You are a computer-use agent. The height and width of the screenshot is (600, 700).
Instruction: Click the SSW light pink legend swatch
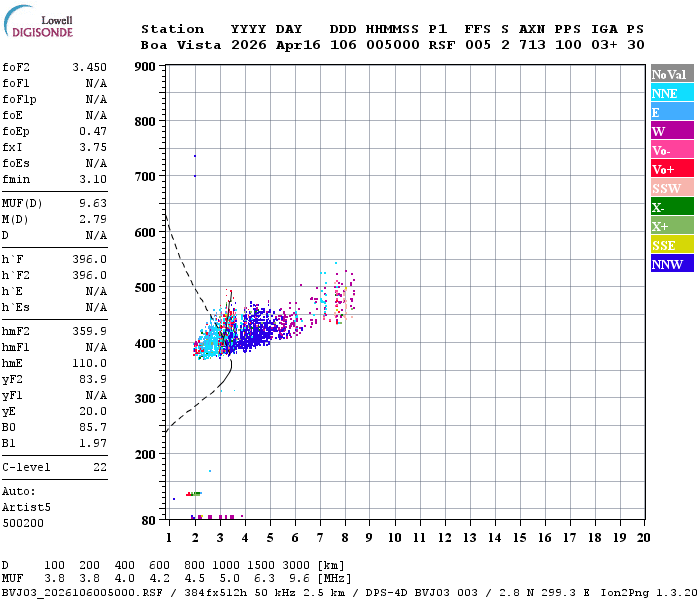pos(672,188)
